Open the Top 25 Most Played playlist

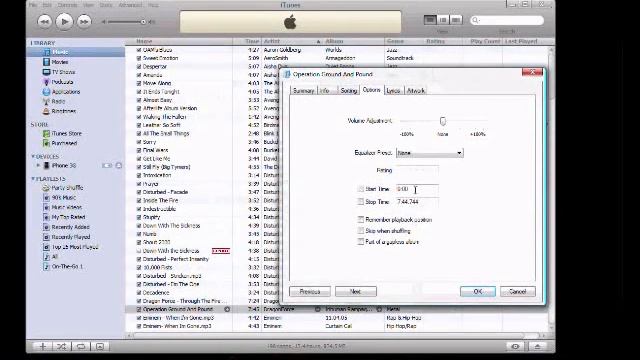(75, 247)
